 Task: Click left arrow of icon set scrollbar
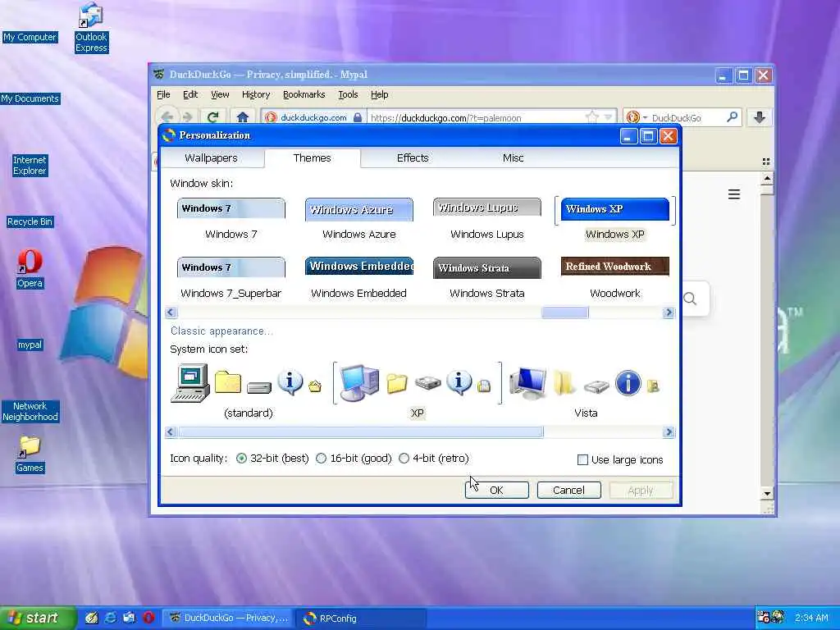(171, 431)
